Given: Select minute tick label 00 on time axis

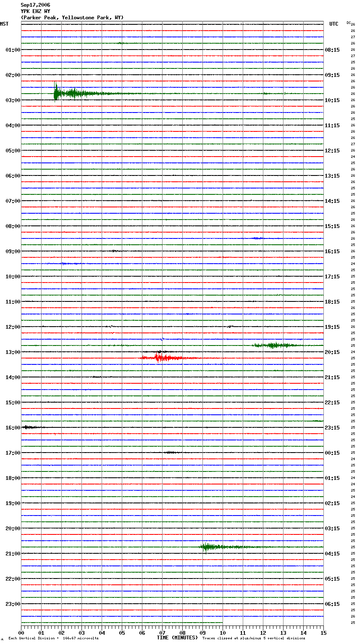Looking at the screenshot, I should point(21,633).
